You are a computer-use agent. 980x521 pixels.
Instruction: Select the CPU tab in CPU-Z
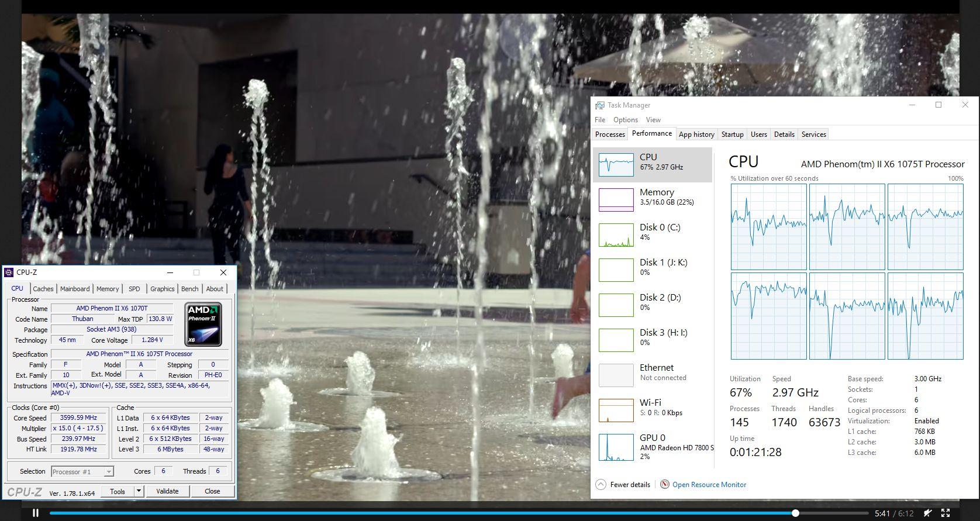click(18, 288)
